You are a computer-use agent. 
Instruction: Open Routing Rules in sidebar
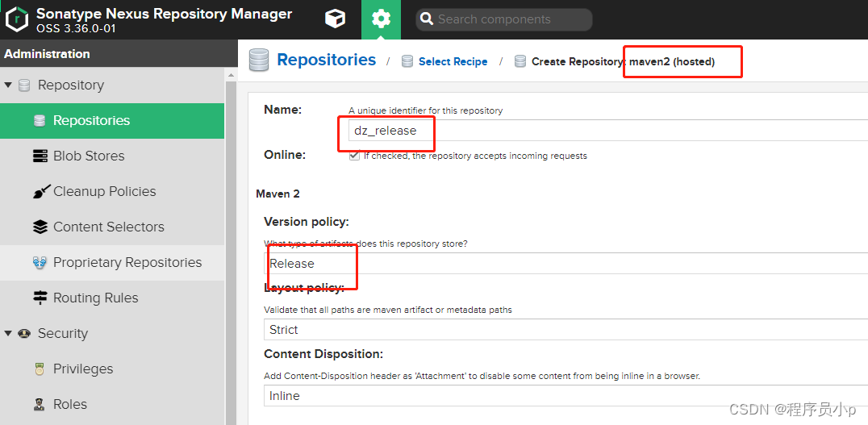point(112,298)
